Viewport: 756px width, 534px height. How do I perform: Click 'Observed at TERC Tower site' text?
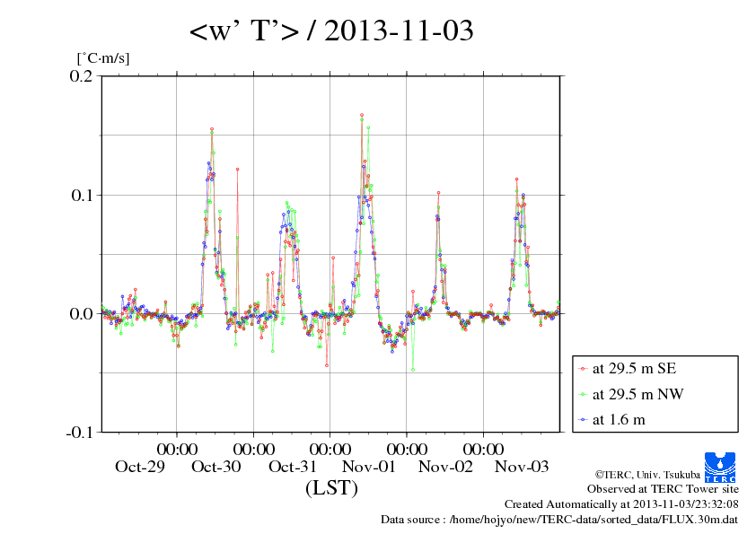point(663,489)
